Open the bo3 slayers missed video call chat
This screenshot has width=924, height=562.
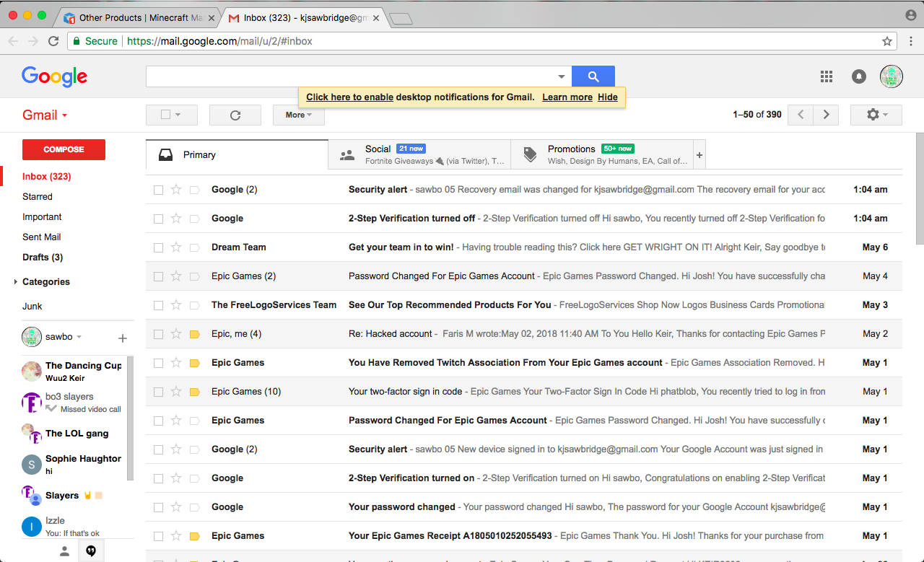click(72, 403)
